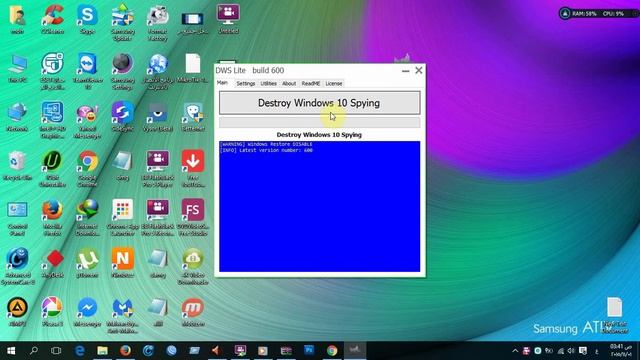Click the blue log output area
The height and width of the screenshot is (360, 640).
click(x=319, y=206)
